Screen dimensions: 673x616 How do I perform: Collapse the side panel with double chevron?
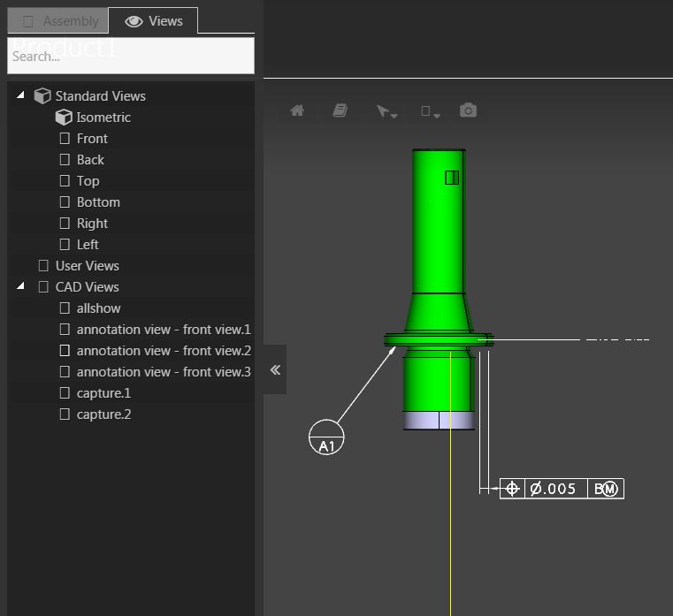click(275, 369)
